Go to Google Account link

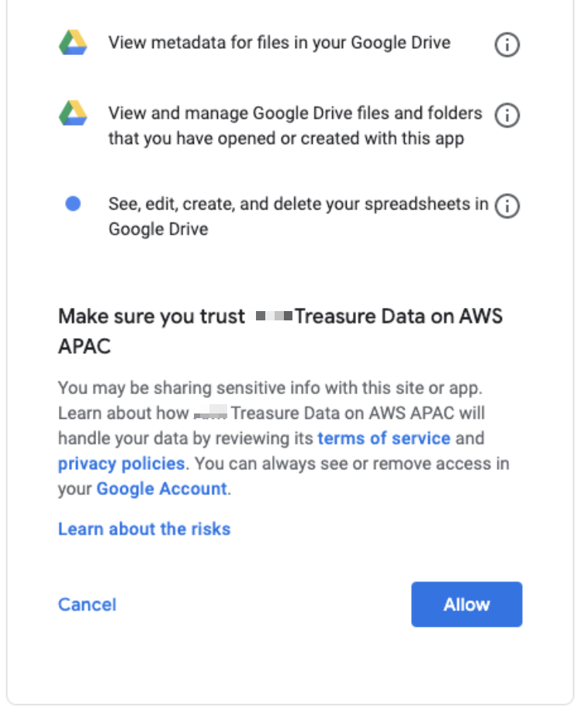click(161, 489)
